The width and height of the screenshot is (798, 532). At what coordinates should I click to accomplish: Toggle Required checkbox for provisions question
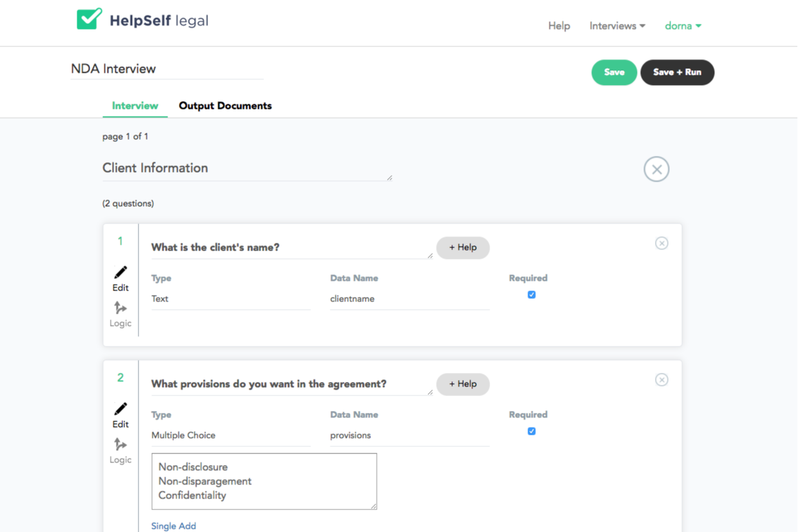point(531,432)
